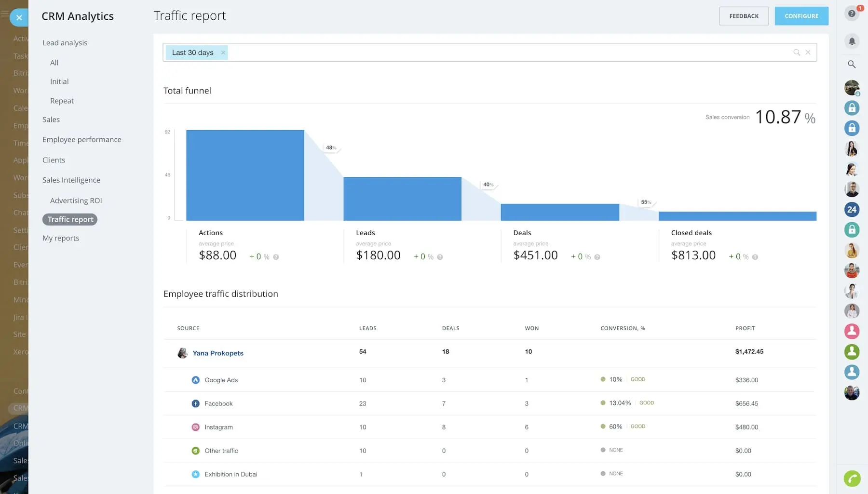The height and width of the screenshot is (494, 868).
Task: Open the notifications bell
Action: pyautogui.click(x=852, y=41)
